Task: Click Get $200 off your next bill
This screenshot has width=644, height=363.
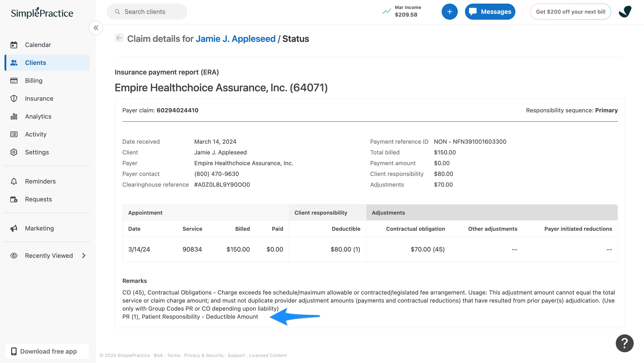Action: [571, 12]
